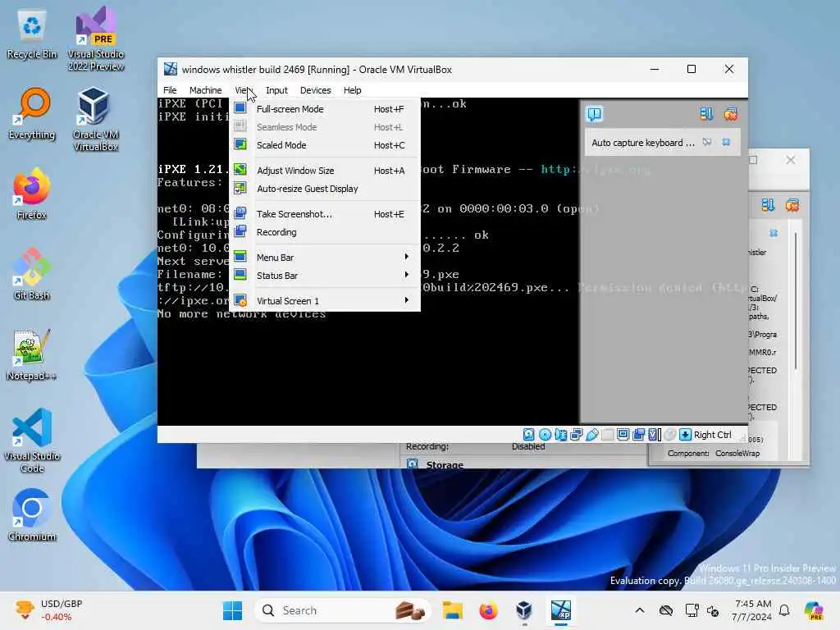Choose Adjust Window Size
The image size is (840, 630).
pyautogui.click(x=324, y=171)
